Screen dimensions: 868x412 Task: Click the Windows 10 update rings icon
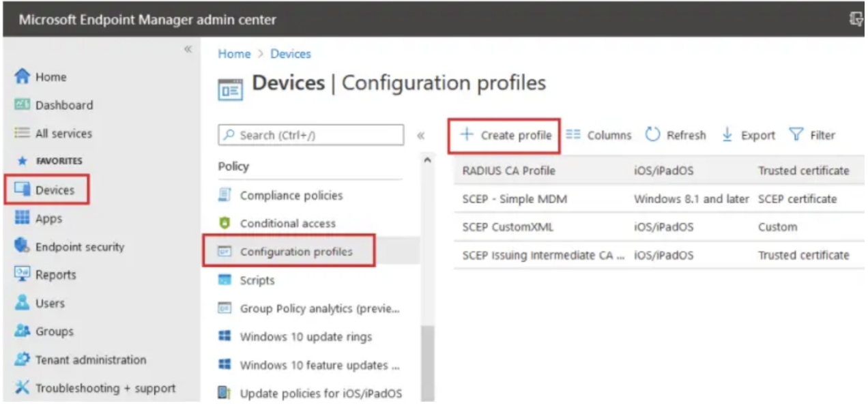coord(225,337)
